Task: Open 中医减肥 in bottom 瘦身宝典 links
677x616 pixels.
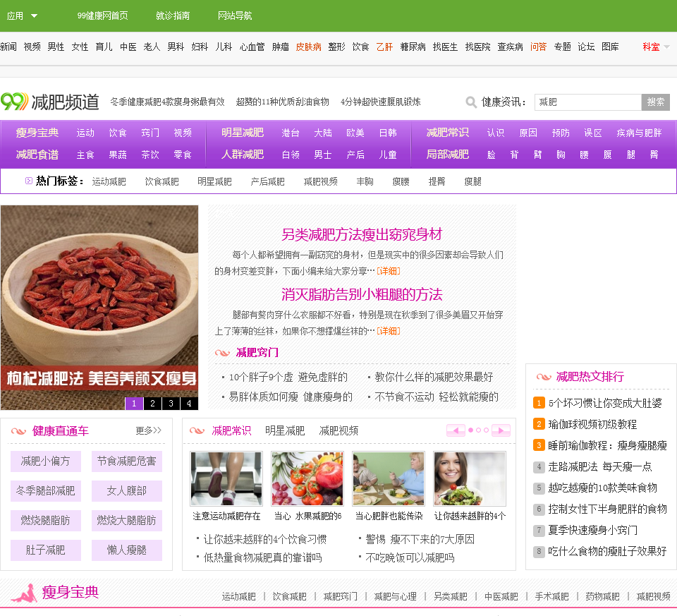Action: (x=501, y=596)
